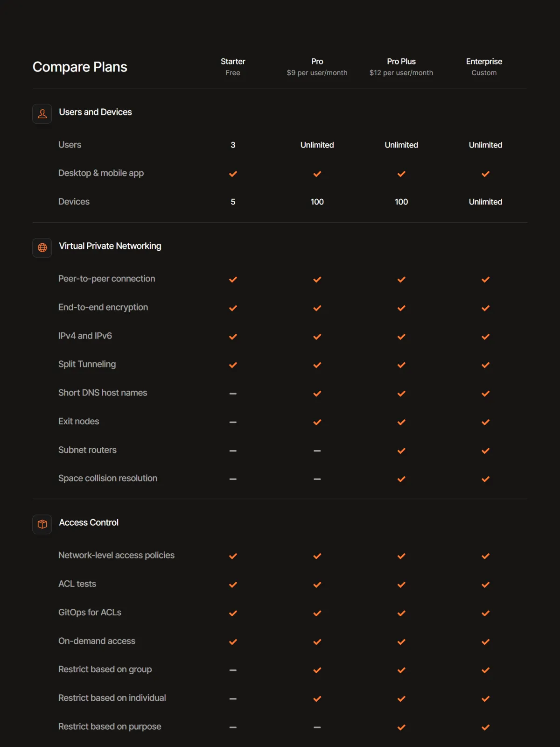Click the Pro dash for Restrict based on purpose
Screen dimensions: 560x747
tap(317, 727)
